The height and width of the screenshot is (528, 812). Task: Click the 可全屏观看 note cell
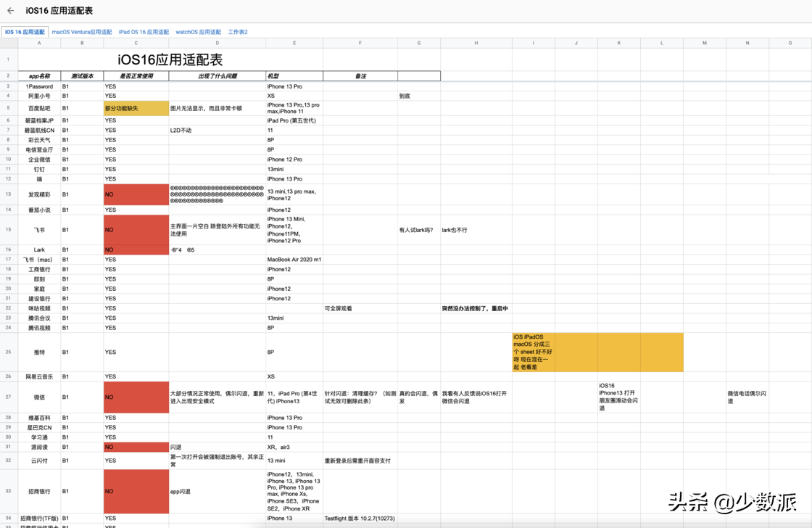[x=360, y=308]
